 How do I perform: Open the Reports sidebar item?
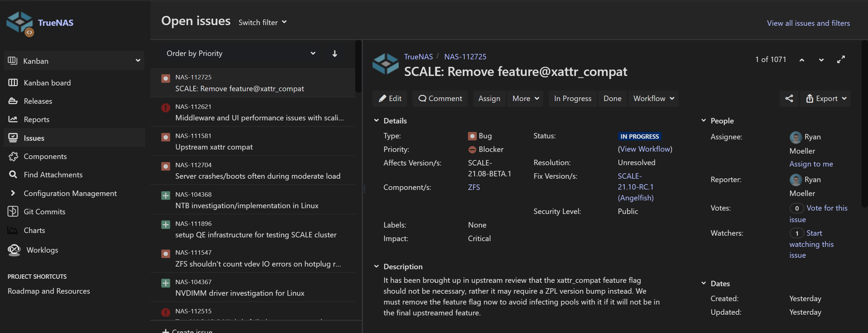(x=36, y=119)
